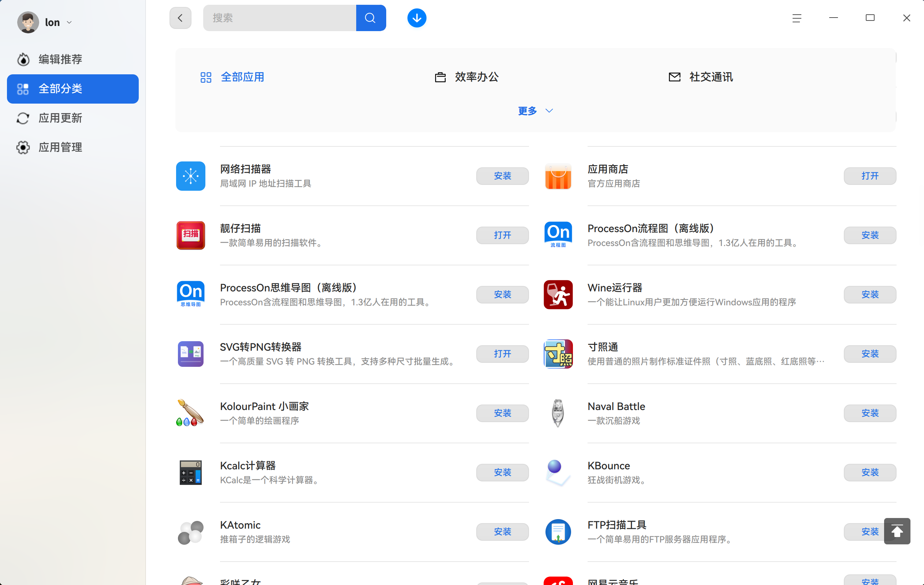Viewport: 924px width, 585px height.
Task: Click the KCalc calculator icon
Action: (190, 472)
